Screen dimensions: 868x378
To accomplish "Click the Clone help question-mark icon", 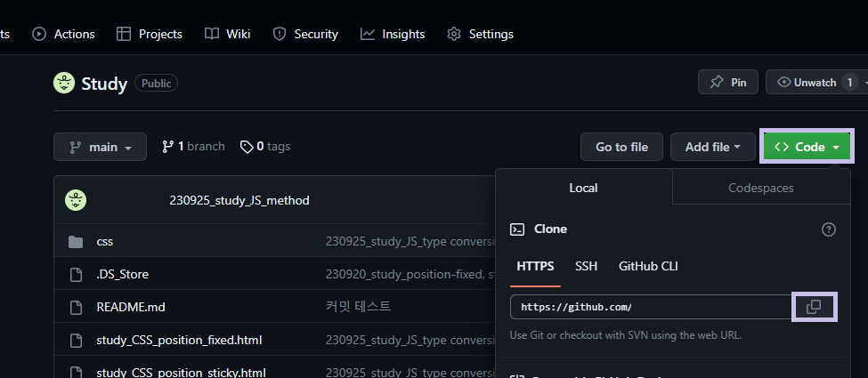I will (828, 229).
